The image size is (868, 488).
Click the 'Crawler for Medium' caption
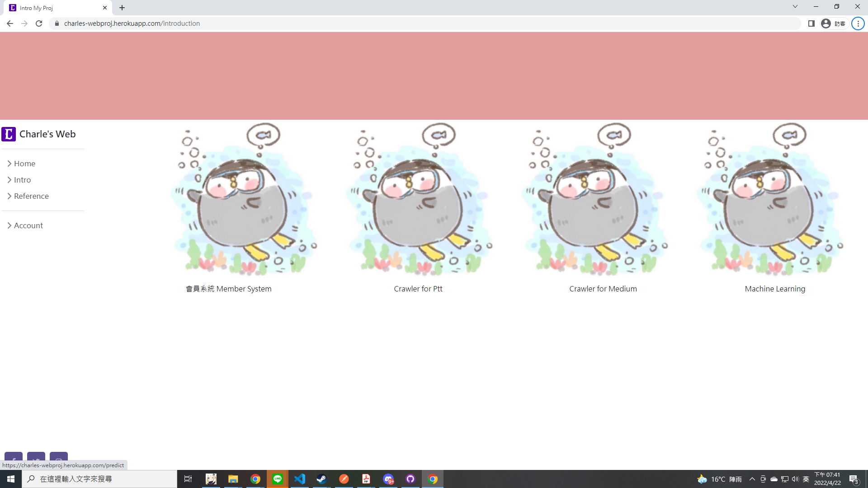603,289
